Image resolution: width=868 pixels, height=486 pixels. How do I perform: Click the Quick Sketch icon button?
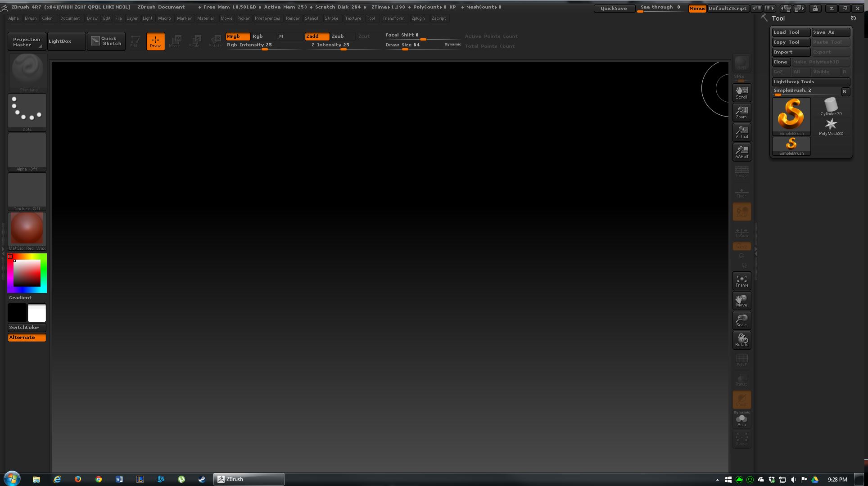(106, 41)
